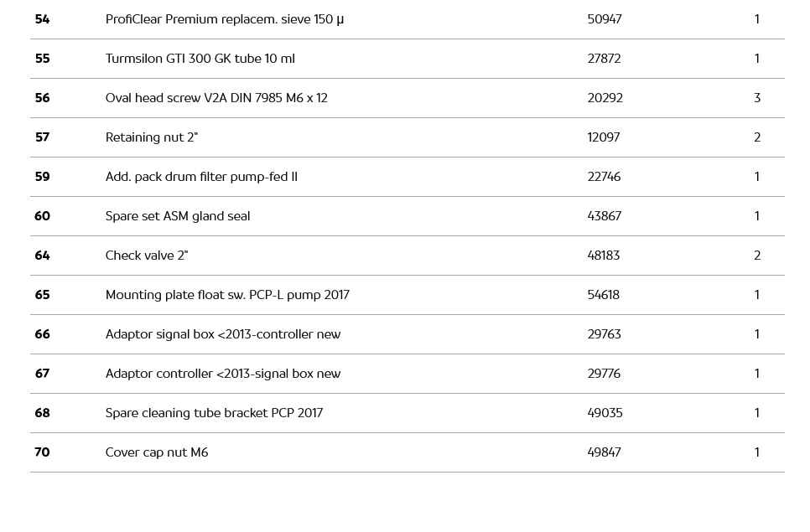810x532 pixels.
Task: Click the ProfiClear Premium replacement sieve description
Action: pos(224,19)
